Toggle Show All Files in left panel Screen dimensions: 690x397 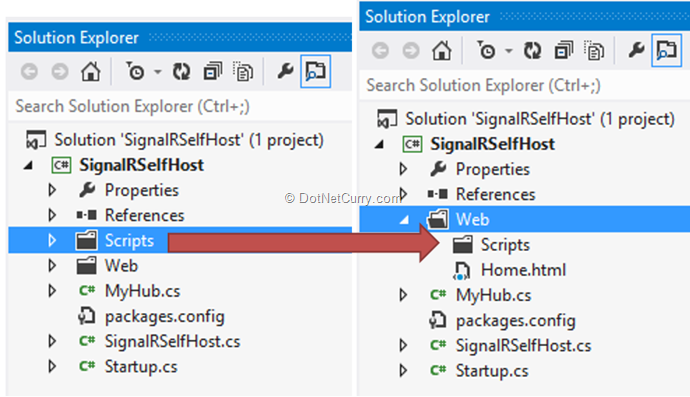click(x=243, y=71)
